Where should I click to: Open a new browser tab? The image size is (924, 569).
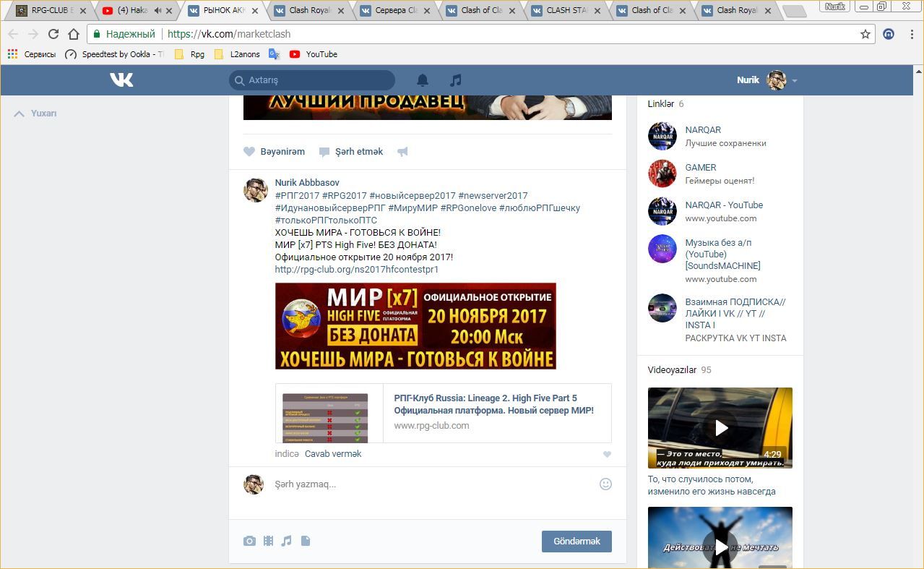point(794,12)
